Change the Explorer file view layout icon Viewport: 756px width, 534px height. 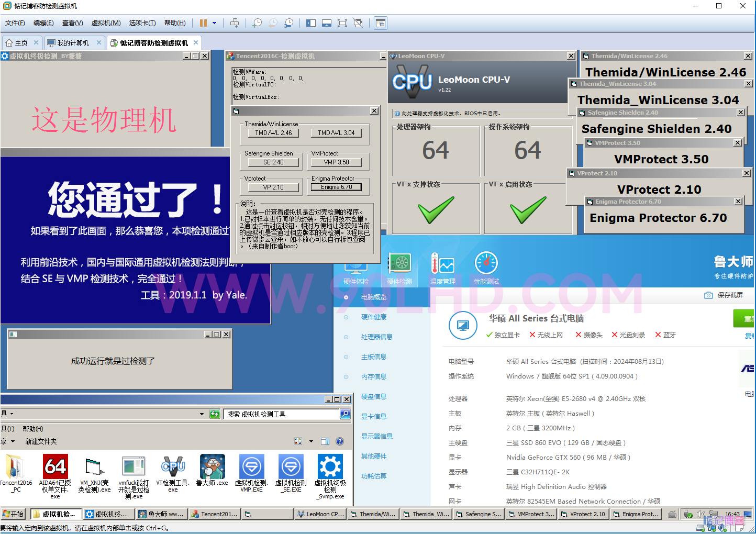point(298,441)
